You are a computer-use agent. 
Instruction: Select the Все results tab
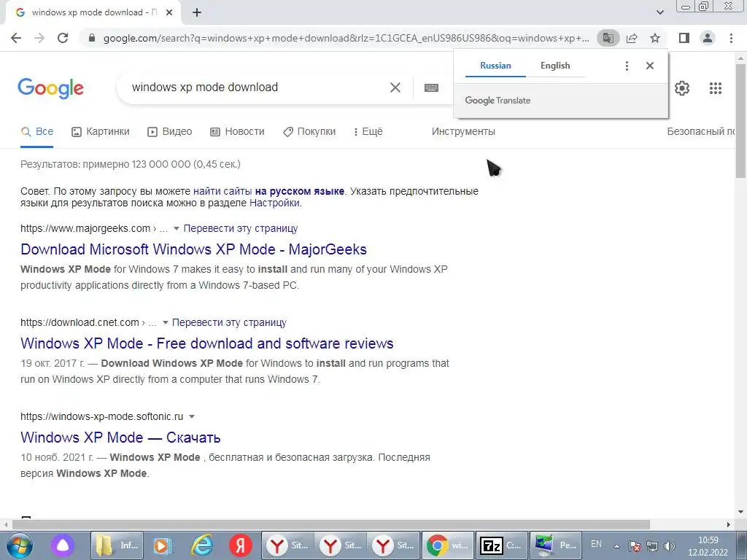(x=37, y=132)
